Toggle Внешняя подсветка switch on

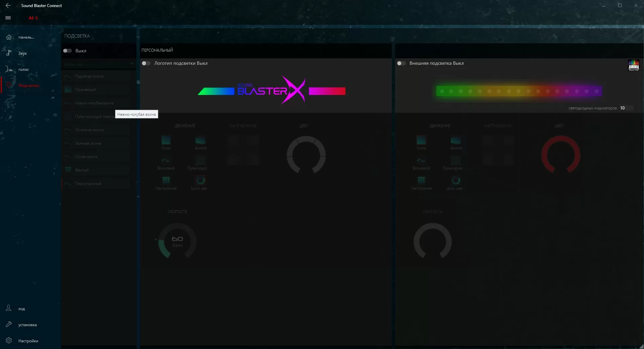pos(401,63)
